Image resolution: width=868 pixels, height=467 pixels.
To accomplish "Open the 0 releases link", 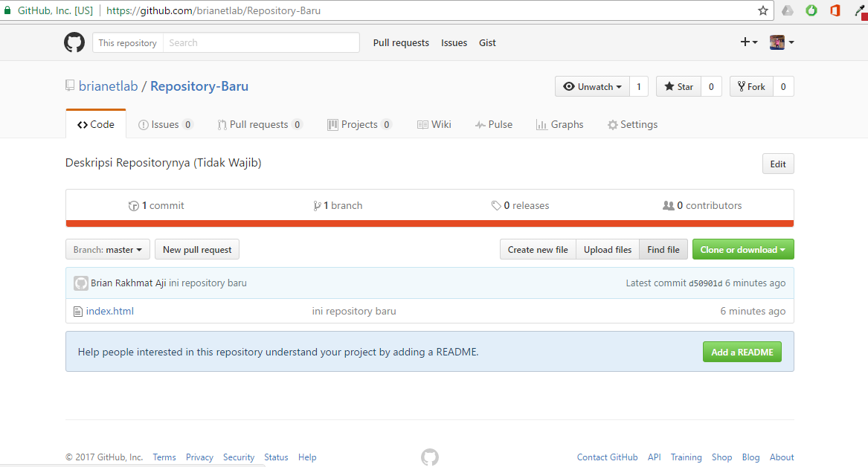I will (521, 205).
